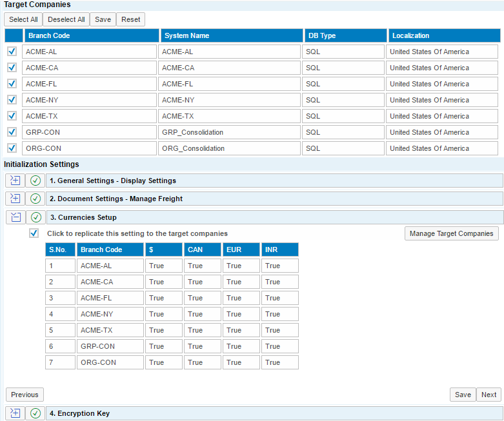This screenshot has width=504, height=421.
Task: Expand General Settings - Display Settings section
Action: point(15,181)
